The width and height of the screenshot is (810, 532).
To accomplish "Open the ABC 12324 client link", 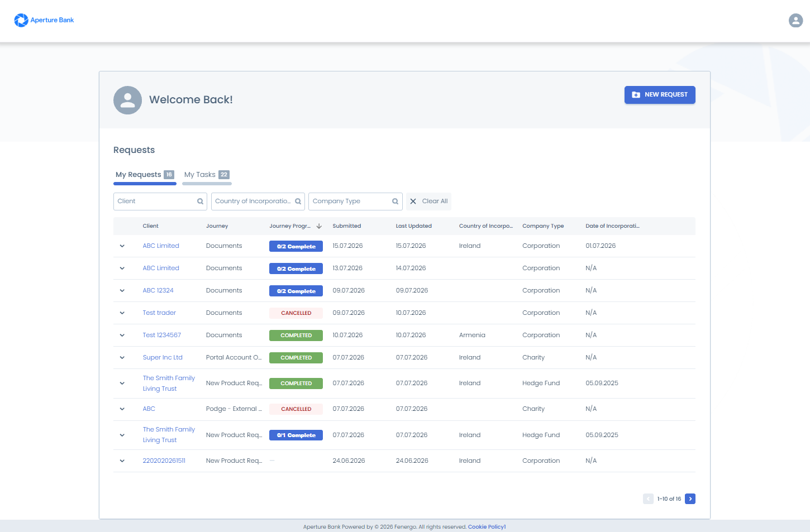I will (x=158, y=291).
